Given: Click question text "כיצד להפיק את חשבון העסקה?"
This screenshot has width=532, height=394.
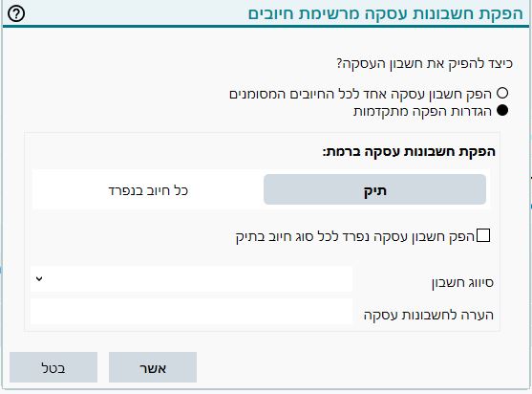Looking at the screenshot, I should tap(424, 63).
